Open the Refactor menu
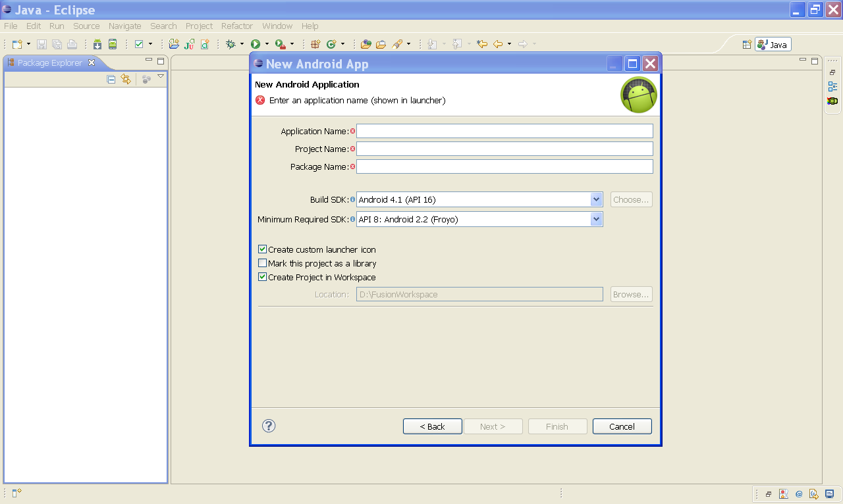Viewport: 843px width, 504px height. pos(236,26)
